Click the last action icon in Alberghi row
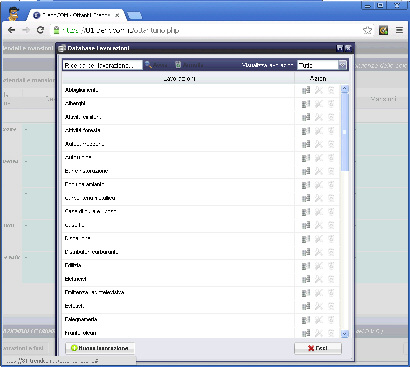 click(331, 104)
